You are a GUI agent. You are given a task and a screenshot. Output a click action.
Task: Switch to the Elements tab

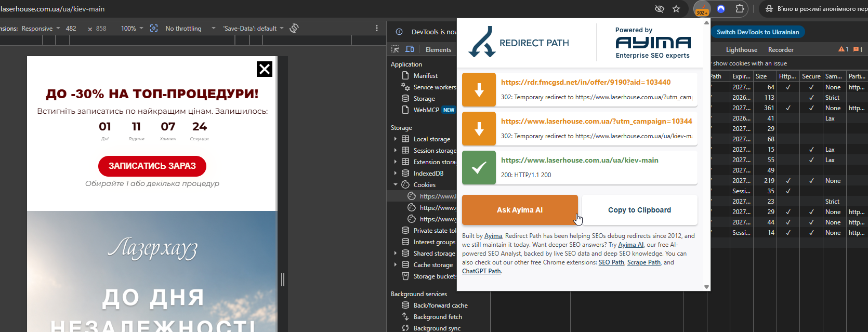[x=438, y=50]
